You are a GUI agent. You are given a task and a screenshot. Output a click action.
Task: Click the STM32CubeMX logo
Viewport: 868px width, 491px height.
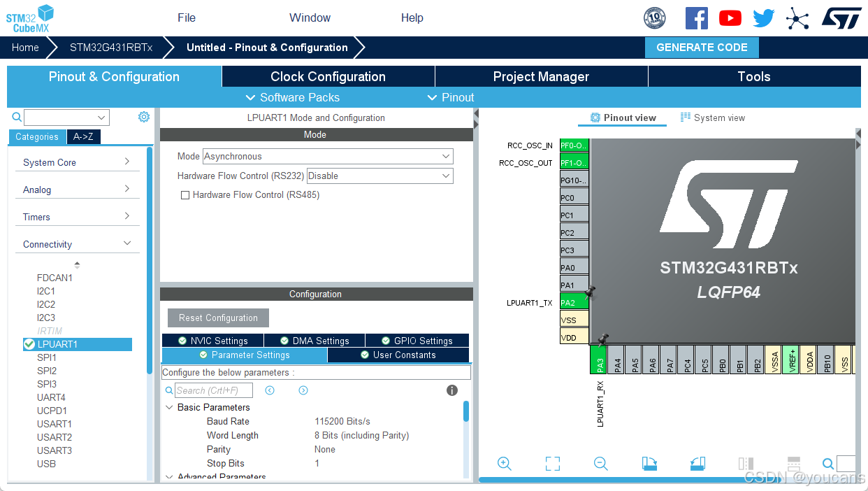click(x=30, y=18)
